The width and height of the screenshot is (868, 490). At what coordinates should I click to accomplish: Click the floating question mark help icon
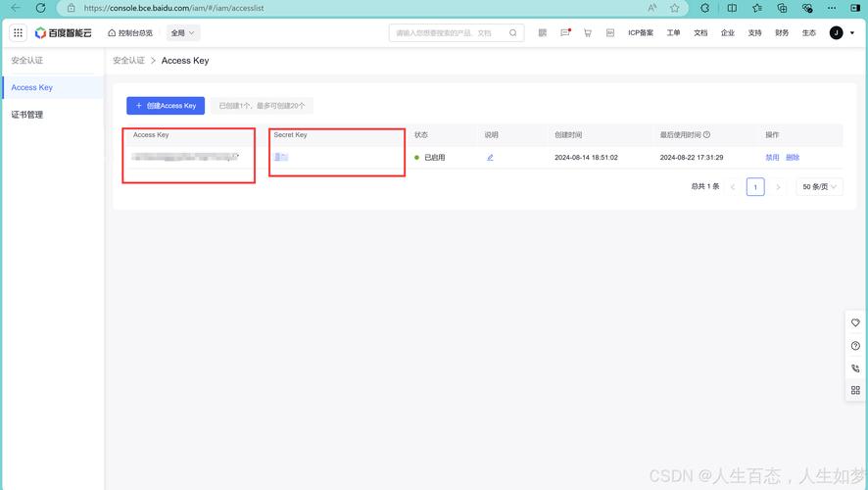(855, 346)
